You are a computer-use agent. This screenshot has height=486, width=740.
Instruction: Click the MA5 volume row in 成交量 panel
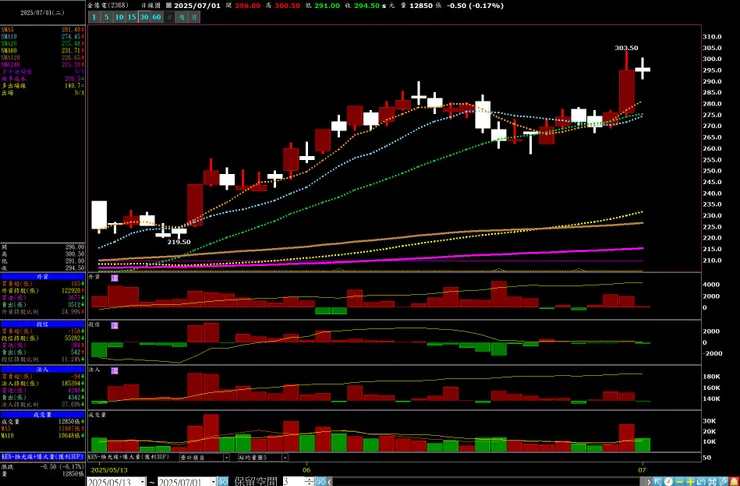tap(42, 428)
